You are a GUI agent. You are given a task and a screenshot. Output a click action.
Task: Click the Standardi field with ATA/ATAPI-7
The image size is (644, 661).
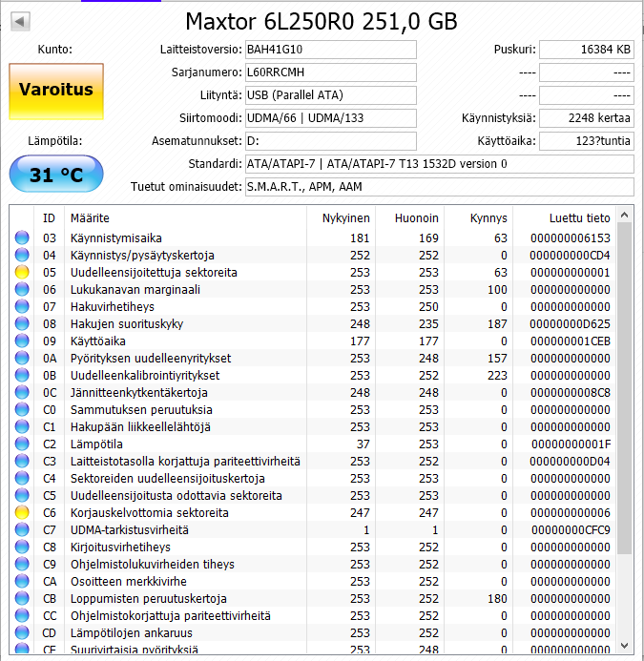pos(440,163)
